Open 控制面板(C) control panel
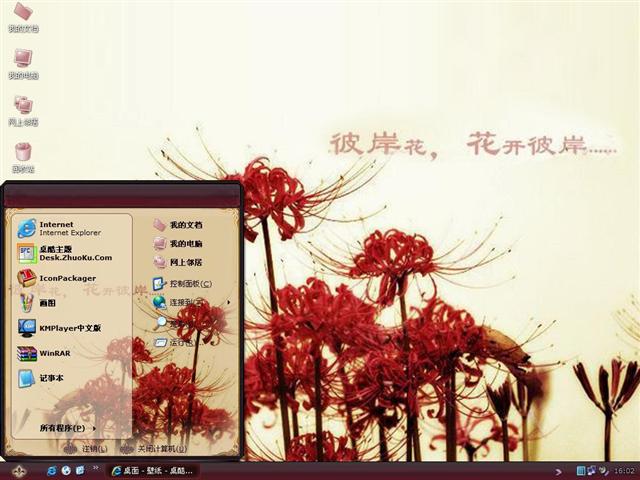The image size is (640, 480). click(x=182, y=284)
